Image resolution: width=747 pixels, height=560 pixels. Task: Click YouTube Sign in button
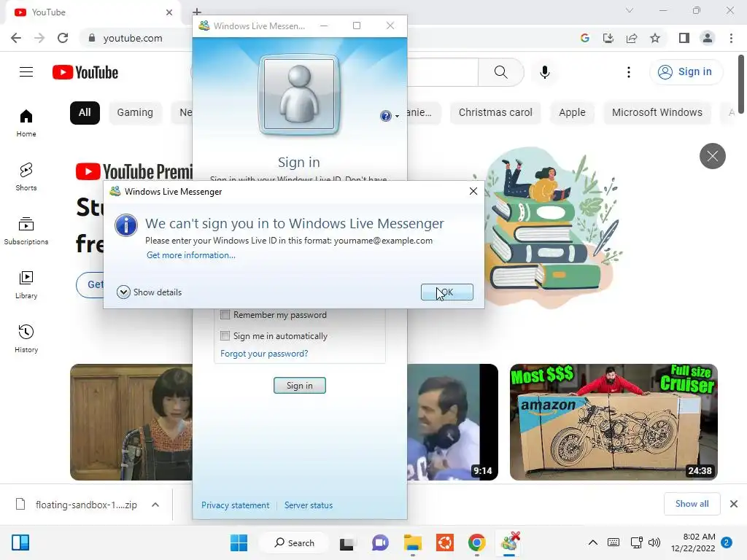coord(686,72)
